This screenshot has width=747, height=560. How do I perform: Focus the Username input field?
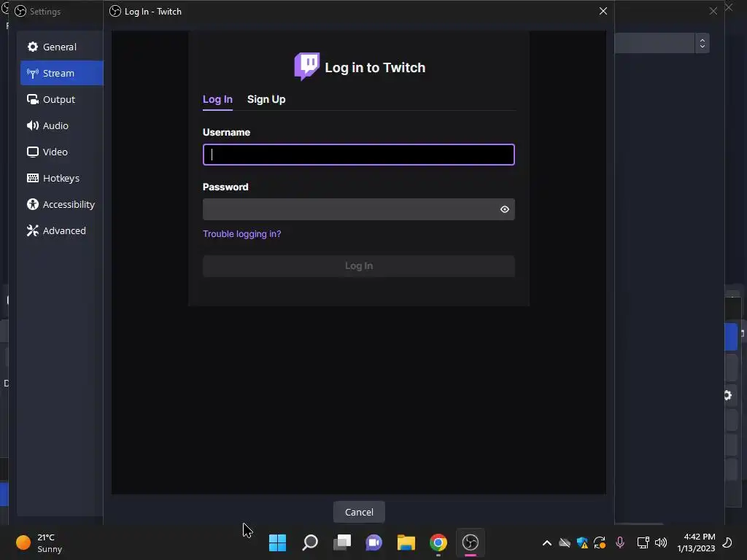pos(359,155)
